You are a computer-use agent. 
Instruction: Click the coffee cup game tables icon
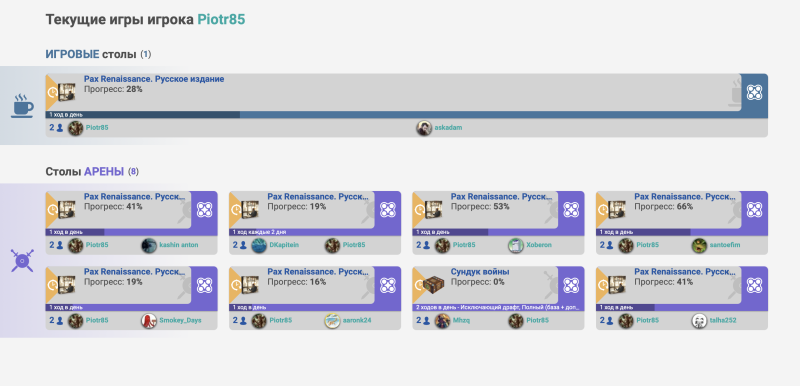click(22, 106)
